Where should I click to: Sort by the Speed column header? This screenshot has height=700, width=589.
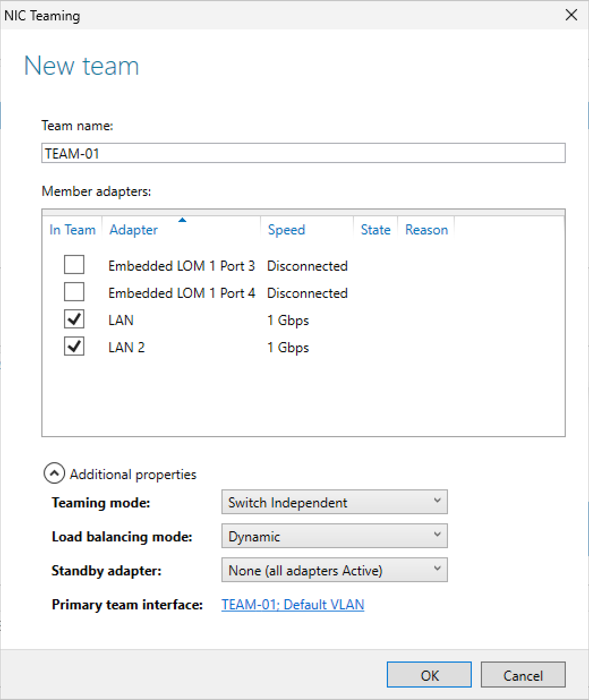point(287,230)
